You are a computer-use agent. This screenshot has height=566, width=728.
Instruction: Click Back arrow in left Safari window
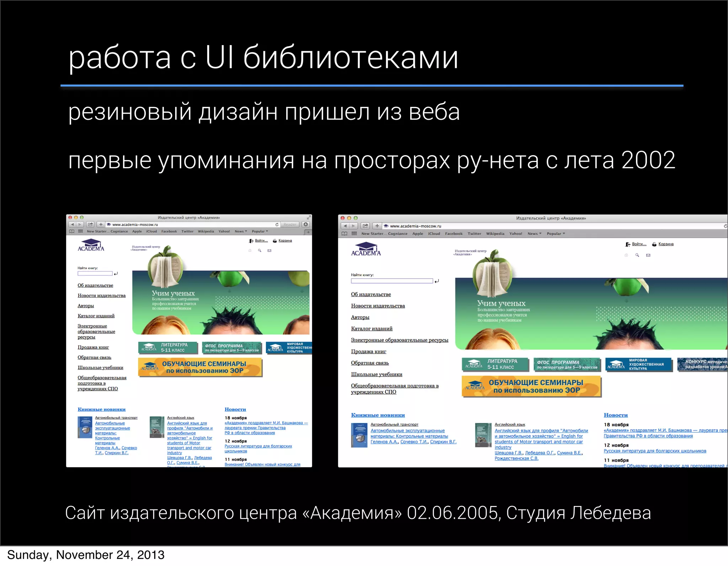[72, 225]
